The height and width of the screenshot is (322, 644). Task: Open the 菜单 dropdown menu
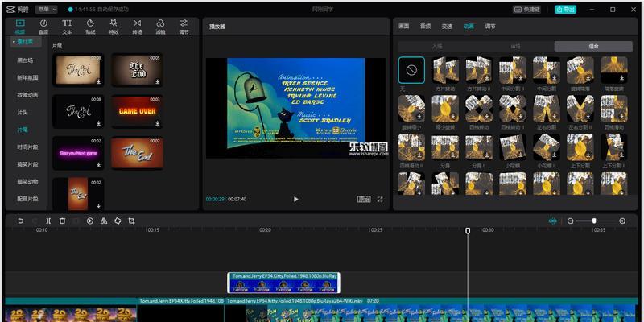click(x=47, y=9)
